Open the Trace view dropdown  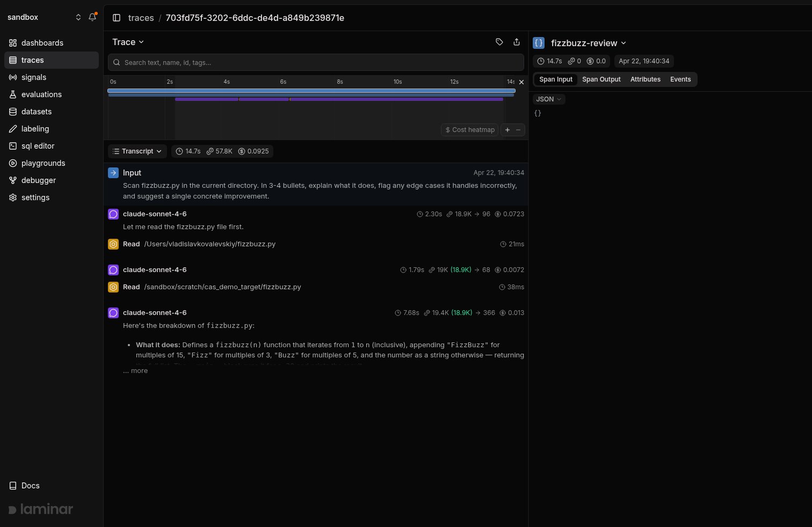tap(128, 42)
